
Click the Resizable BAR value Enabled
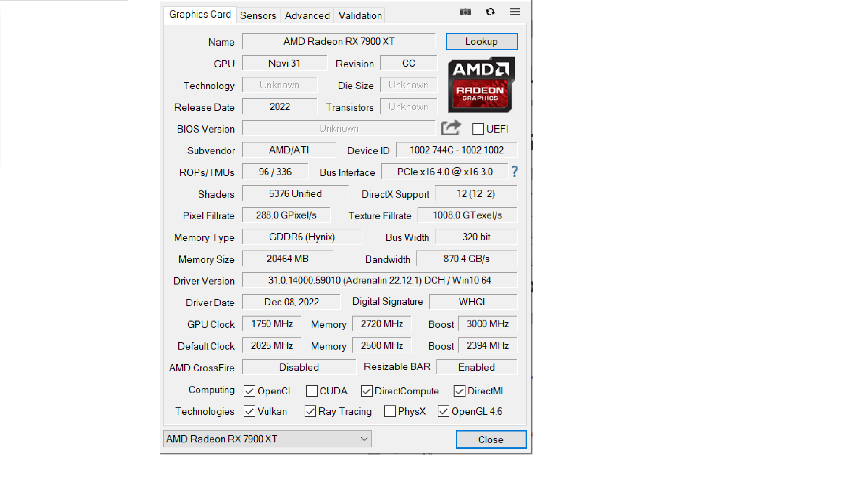pos(477,367)
